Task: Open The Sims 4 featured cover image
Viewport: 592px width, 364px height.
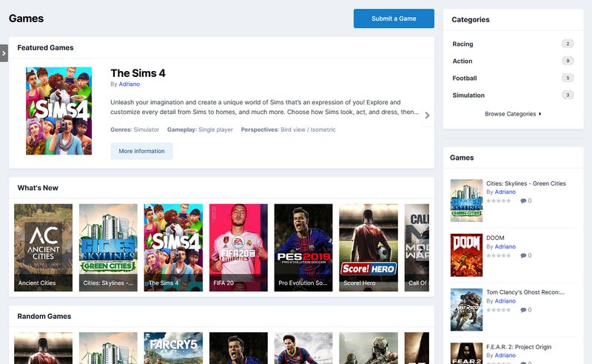Action: 59,111
